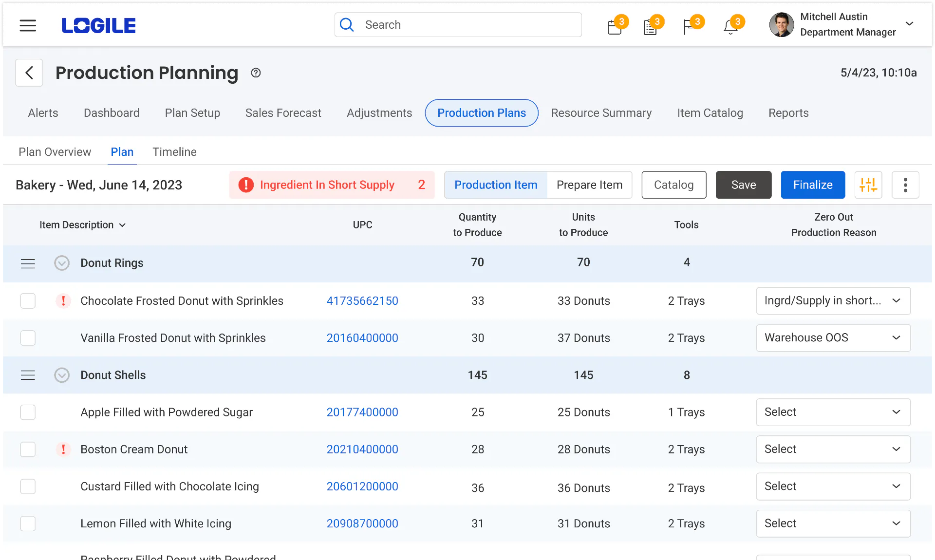935x560 pixels.
Task: Navigate back using the back arrow
Action: [x=29, y=73]
